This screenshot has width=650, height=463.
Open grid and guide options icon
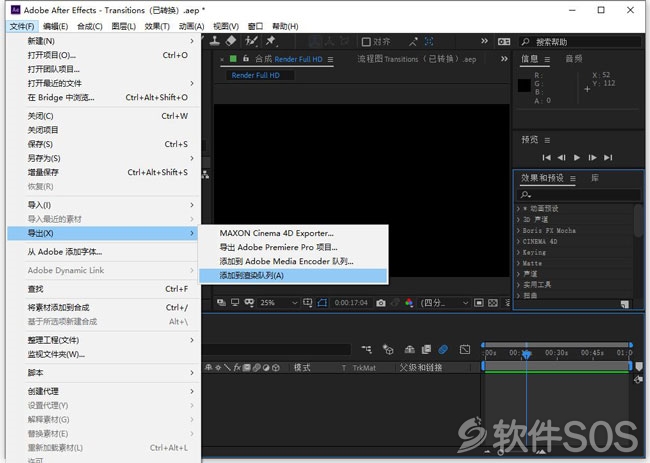[x=308, y=303]
